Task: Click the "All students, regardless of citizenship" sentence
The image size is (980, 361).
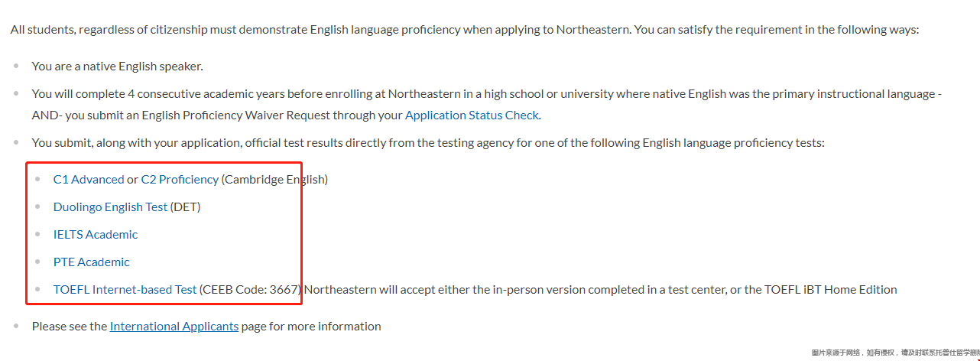Action: 465,30
